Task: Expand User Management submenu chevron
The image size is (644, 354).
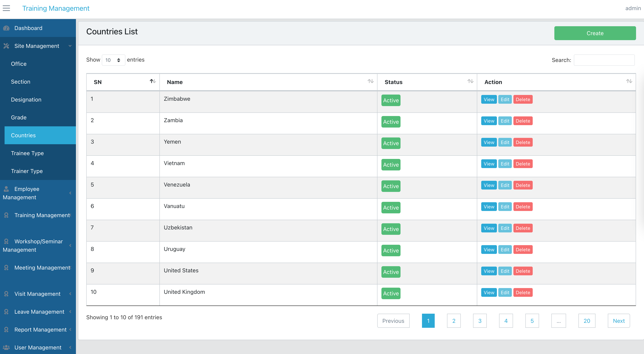Action: (x=70, y=347)
